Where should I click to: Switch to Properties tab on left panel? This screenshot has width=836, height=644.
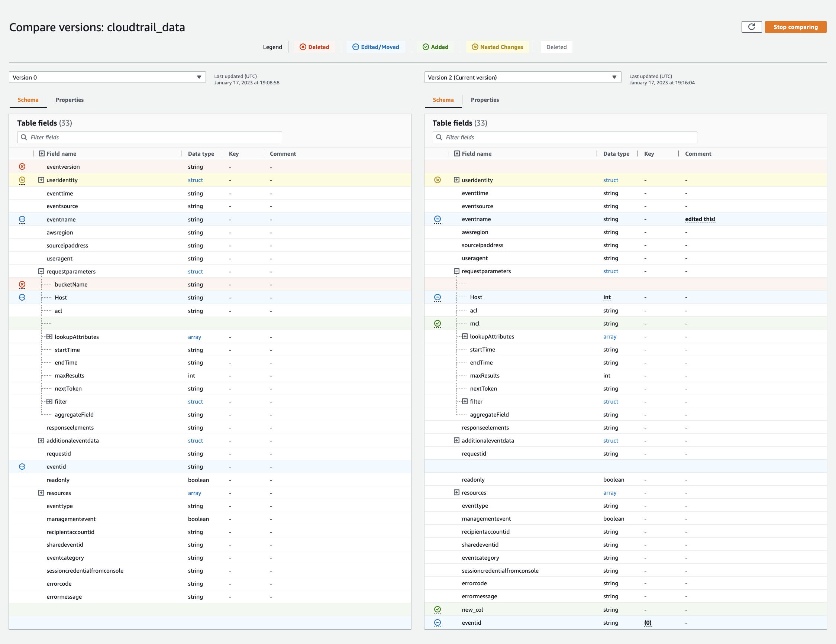point(70,100)
